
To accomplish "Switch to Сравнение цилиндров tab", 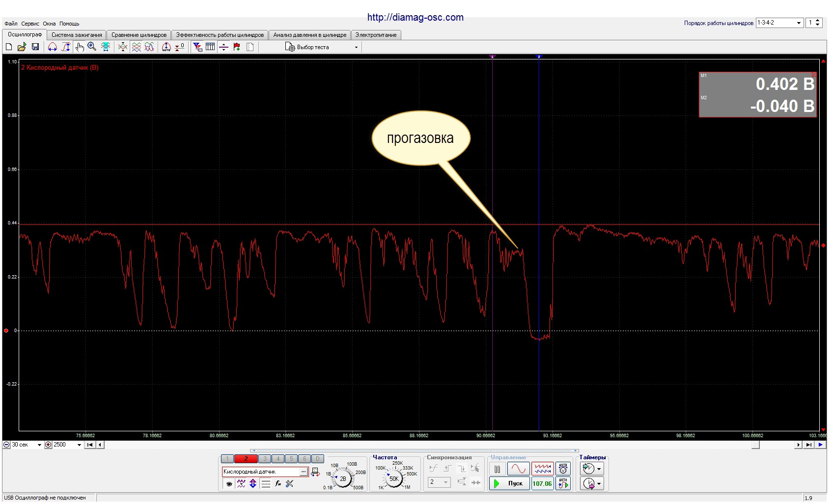I will coord(139,35).
